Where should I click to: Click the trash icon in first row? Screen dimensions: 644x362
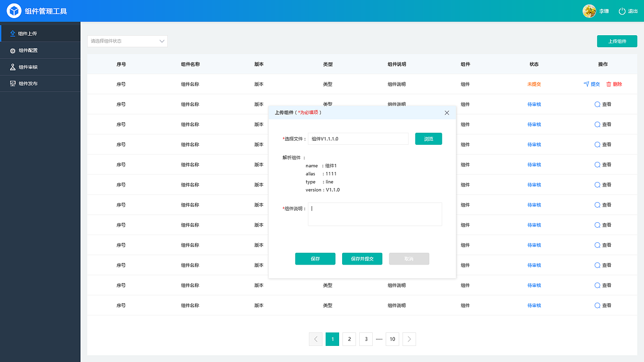(x=608, y=84)
